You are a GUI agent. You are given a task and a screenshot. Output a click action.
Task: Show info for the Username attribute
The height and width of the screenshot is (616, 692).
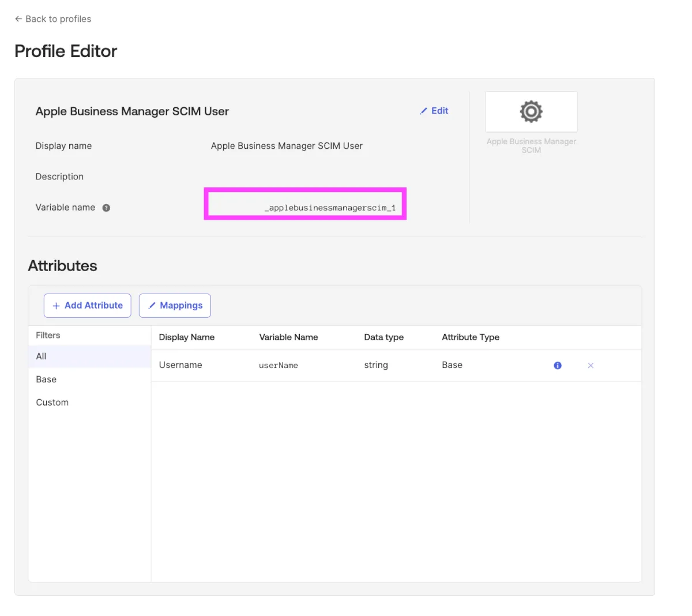pos(558,366)
